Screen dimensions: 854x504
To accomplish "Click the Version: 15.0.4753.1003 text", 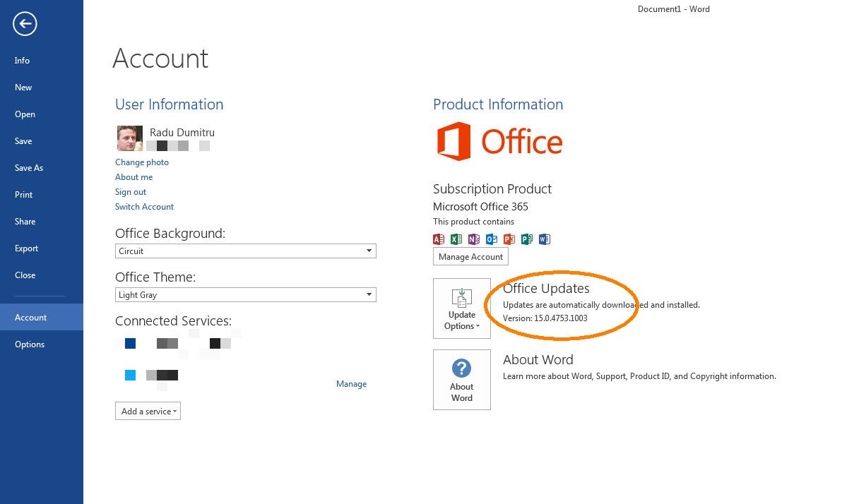I will point(545,318).
